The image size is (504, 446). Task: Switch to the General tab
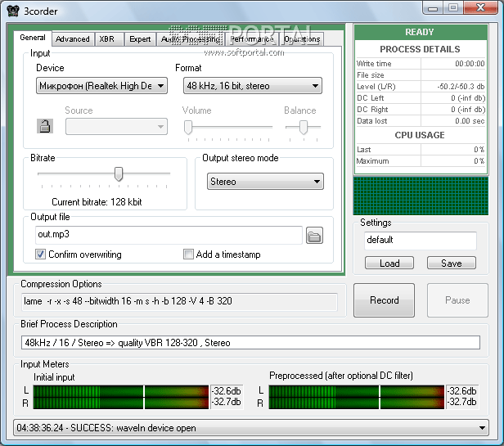click(x=33, y=38)
